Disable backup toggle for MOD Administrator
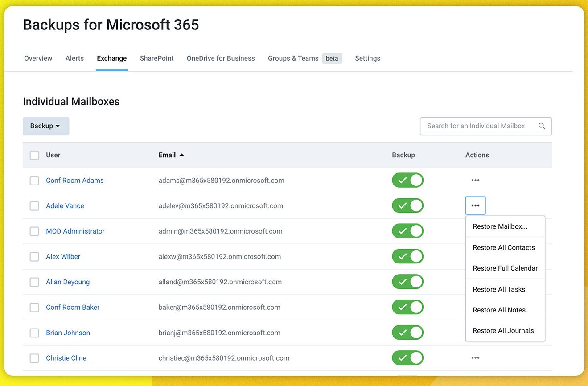This screenshot has height=386, width=588. click(407, 231)
